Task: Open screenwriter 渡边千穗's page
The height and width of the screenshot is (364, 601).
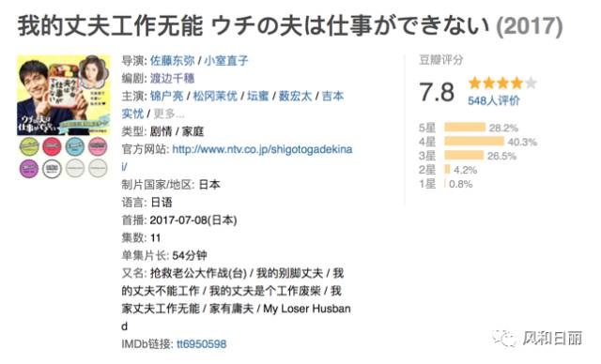Action: point(173,79)
